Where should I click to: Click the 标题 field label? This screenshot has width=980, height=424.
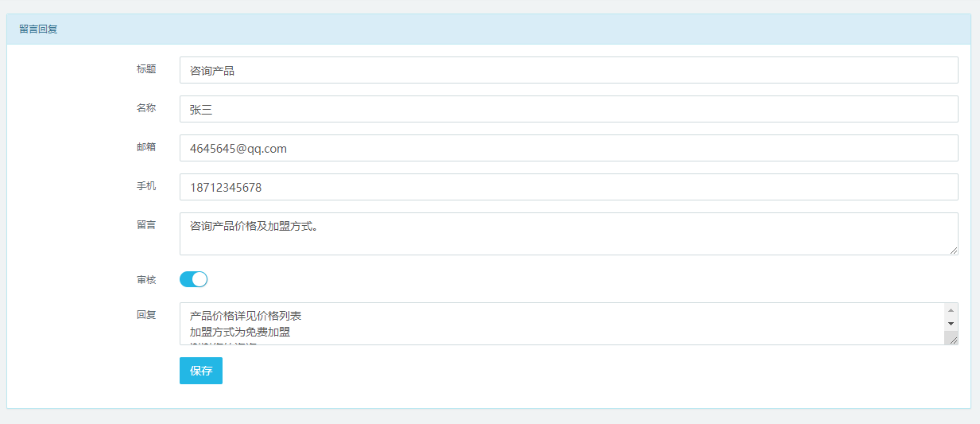[146, 69]
